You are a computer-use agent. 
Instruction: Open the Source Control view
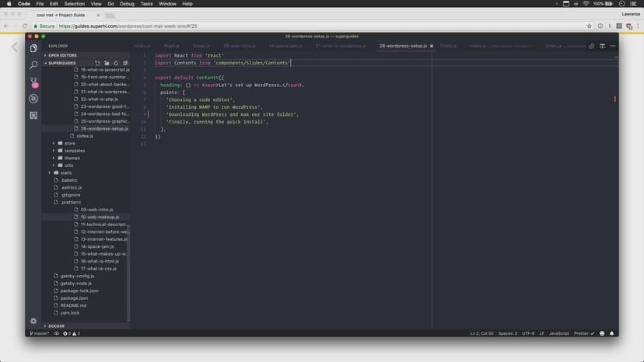pyautogui.click(x=33, y=82)
